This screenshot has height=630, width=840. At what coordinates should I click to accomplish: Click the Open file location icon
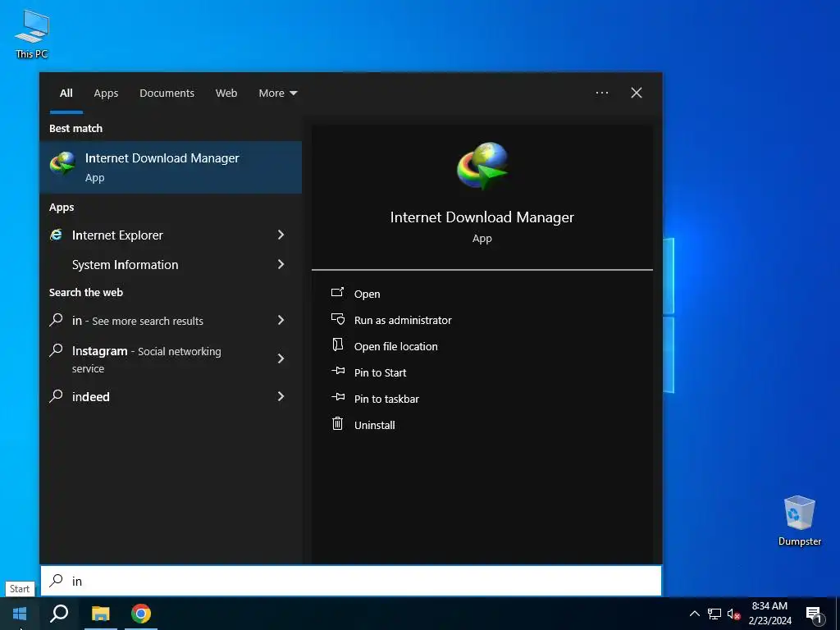click(x=337, y=345)
